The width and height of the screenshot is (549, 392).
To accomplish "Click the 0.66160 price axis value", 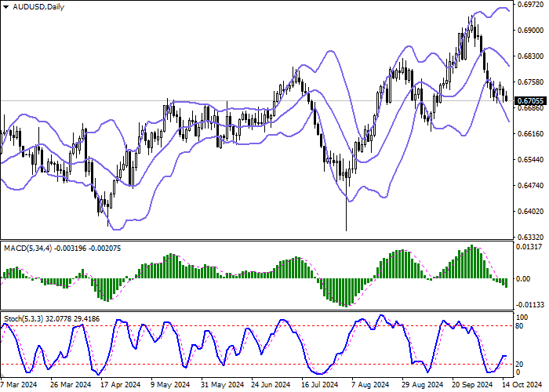I will coord(530,134).
